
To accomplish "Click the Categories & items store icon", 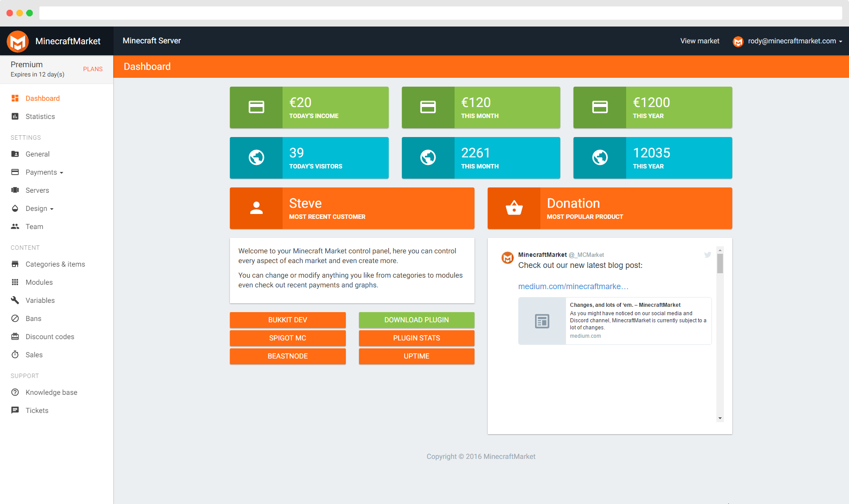I will [x=15, y=264].
